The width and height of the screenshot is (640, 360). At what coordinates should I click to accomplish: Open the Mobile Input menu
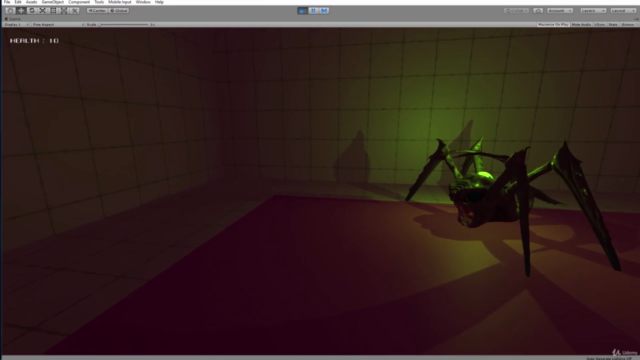click(x=120, y=2)
